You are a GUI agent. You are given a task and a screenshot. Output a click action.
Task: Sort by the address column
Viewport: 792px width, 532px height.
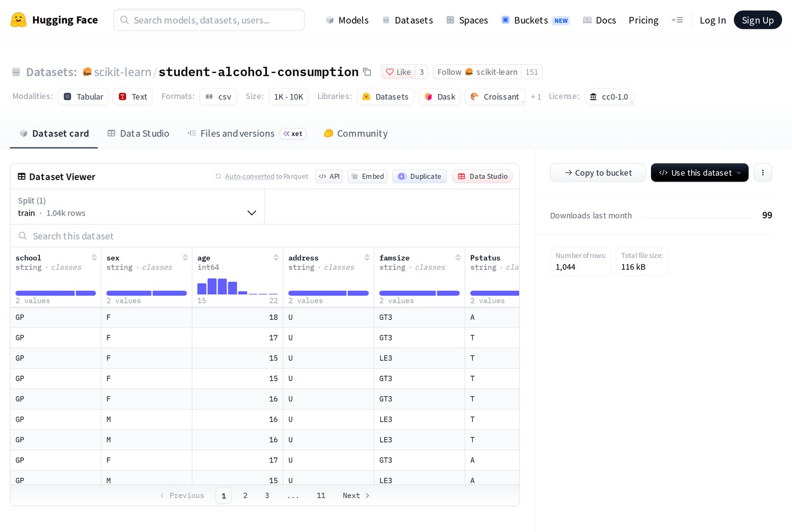[x=367, y=257]
